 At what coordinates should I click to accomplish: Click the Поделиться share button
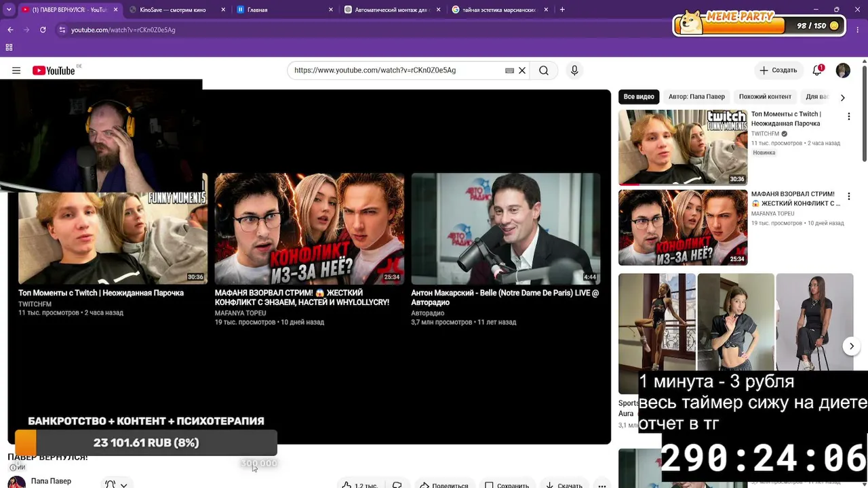coord(443,485)
